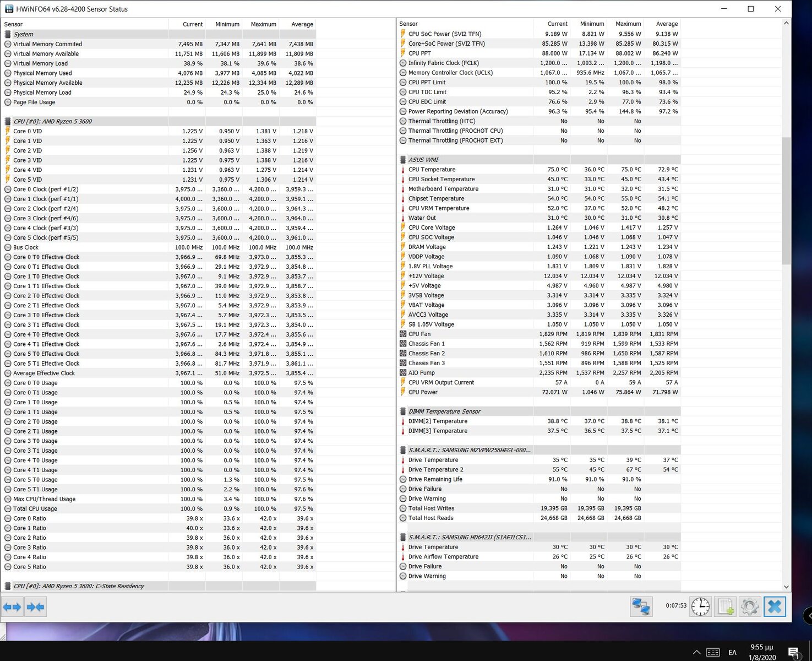The height and width of the screenshot is (661, 812).
Task: Click the ASUS WMI group chip icon
Action: pos(403,160)
